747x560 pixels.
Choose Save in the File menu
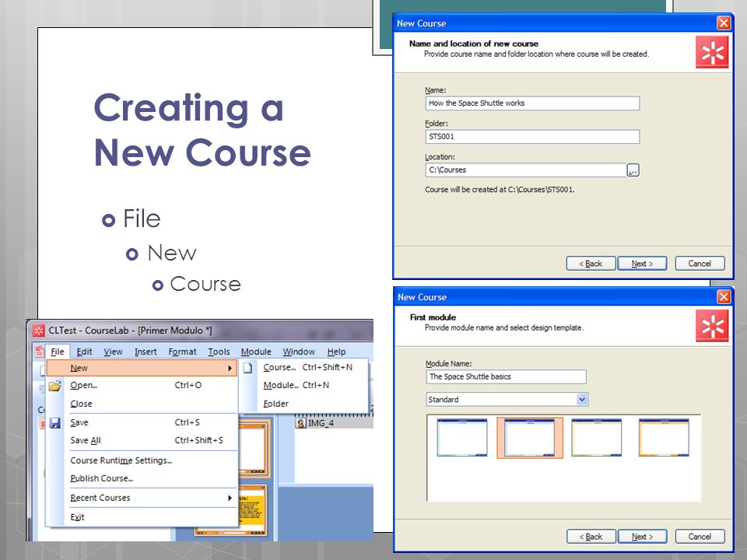142,422
